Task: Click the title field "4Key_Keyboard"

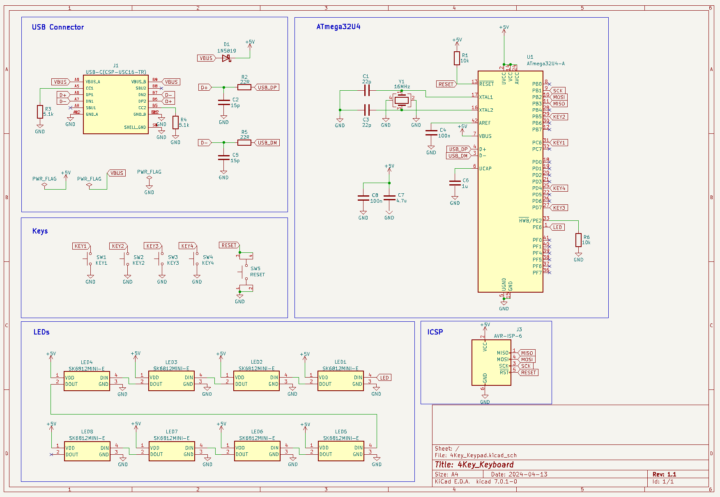Action: click(488, 465)
